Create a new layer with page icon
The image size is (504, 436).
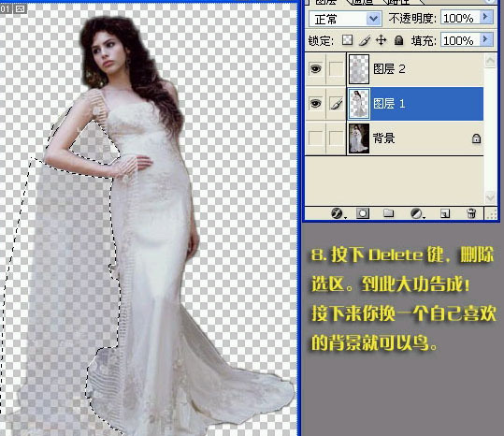[445, 213]
